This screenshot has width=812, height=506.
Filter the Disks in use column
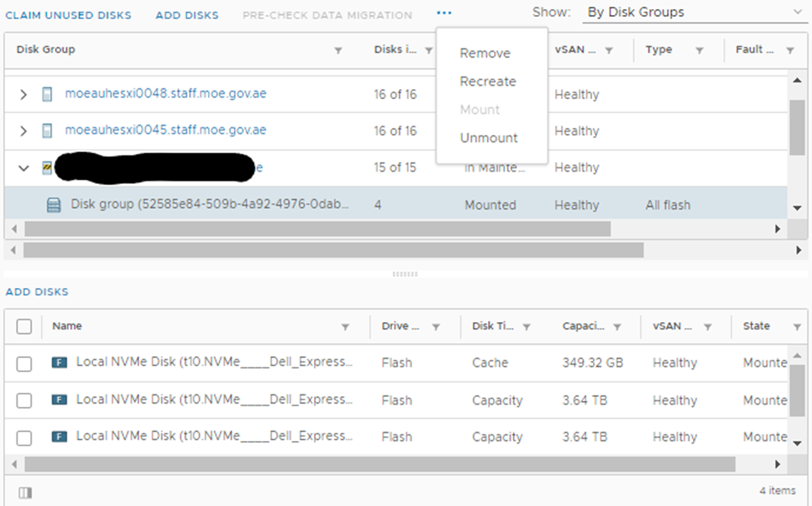pyautogui.click(x=429, y=50)
